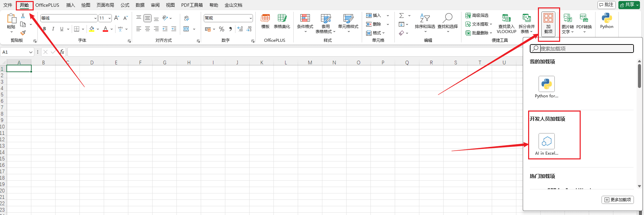Toggle Underline formatting
Image resolution: width=644 pixels, height=215 pixels.
(x=62, y=29)
